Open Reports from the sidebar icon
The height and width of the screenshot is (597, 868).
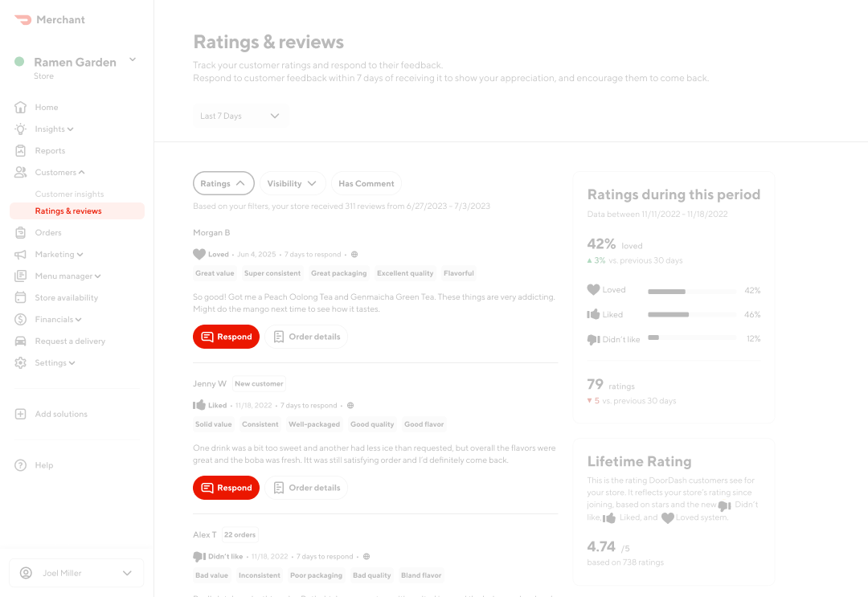[x=20, y=150]
